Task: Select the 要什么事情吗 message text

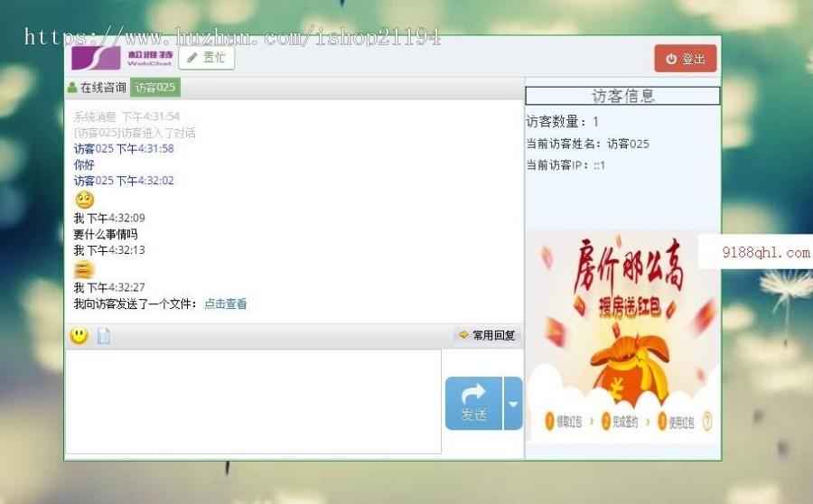Action: tap(106, 234)
